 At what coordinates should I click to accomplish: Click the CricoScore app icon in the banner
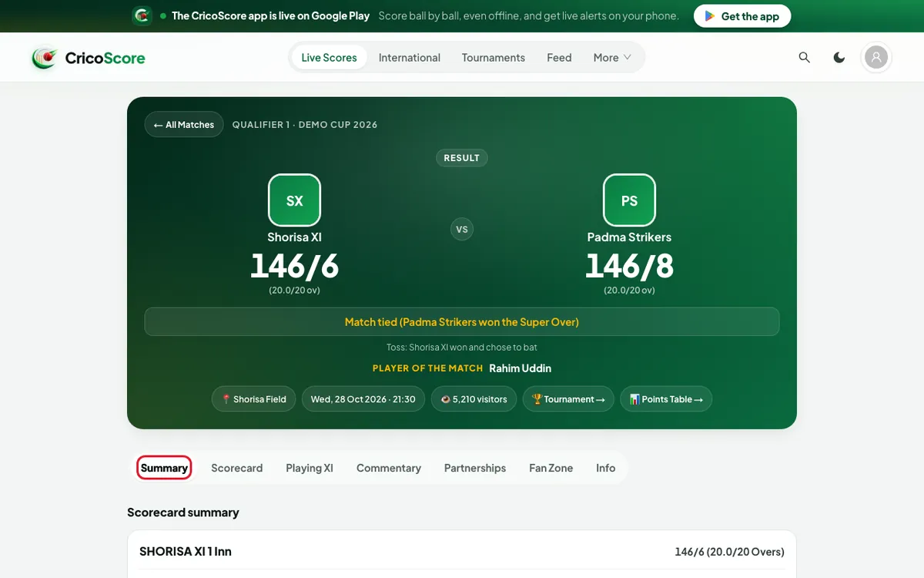[142, 15]
